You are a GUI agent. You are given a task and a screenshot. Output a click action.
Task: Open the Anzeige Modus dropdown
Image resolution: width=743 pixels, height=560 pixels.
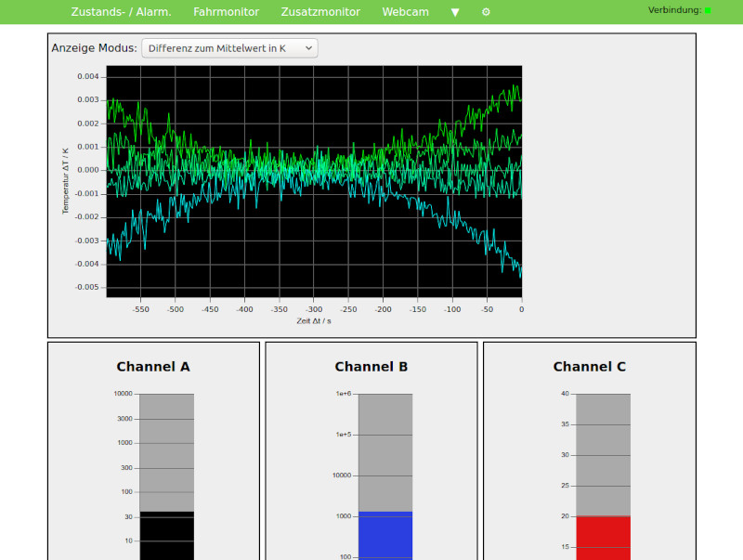click(228, 47)
